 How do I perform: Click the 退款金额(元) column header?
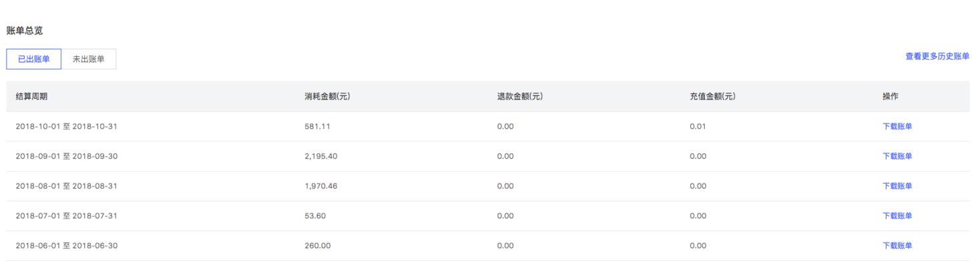click(519, 97)
